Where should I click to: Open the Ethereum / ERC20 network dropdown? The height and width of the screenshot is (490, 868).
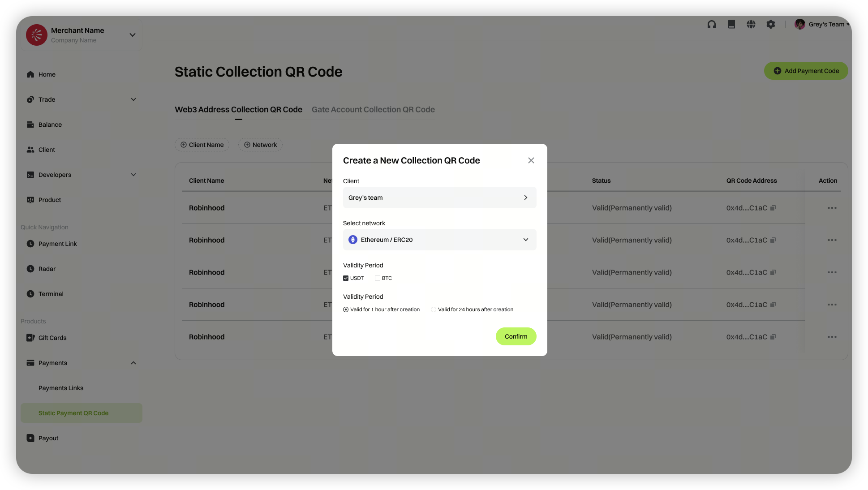tap(439, 240)
